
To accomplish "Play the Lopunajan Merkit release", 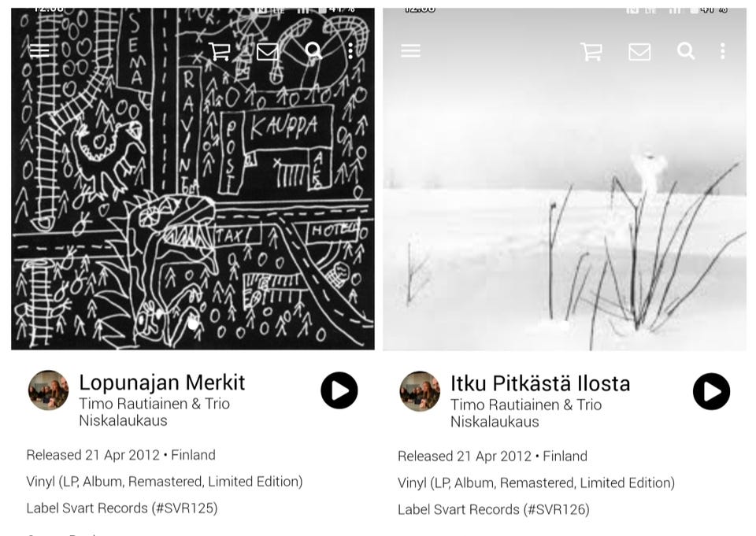I will coord(339,390).
